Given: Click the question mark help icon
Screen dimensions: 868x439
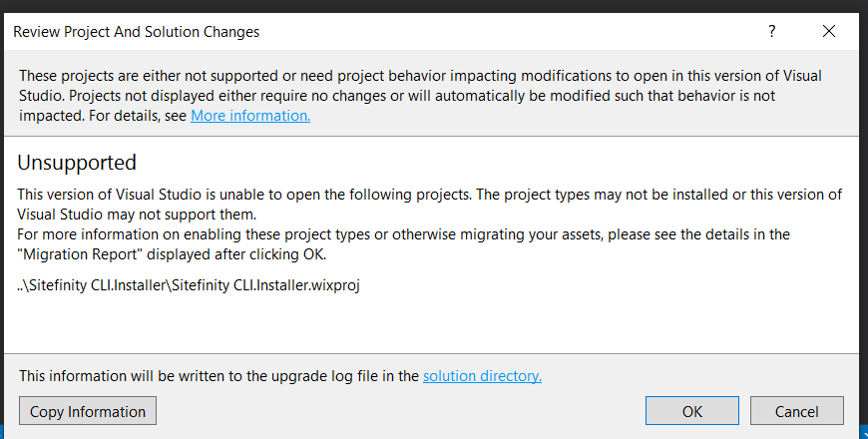Looking at the screenshot, I should pos(771,31).
